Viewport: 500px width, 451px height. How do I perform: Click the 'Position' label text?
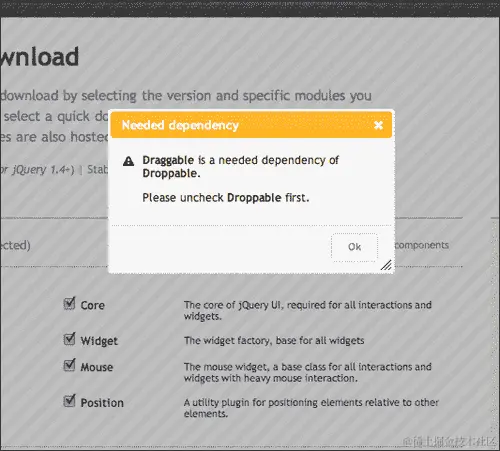(102, 403)
